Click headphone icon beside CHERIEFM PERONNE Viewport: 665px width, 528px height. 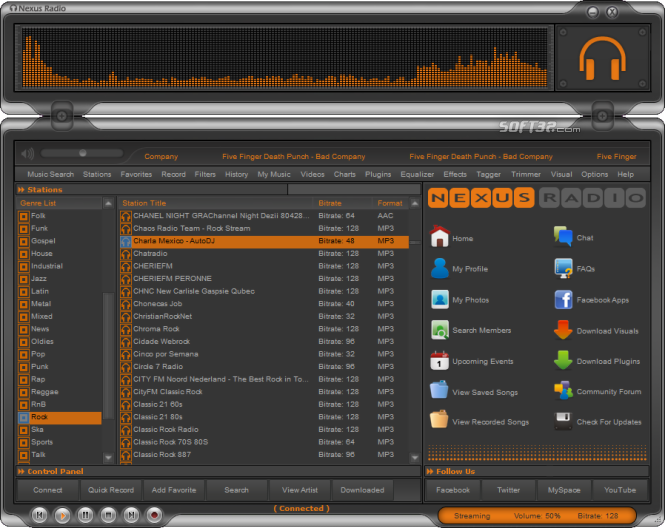[126, 279]
